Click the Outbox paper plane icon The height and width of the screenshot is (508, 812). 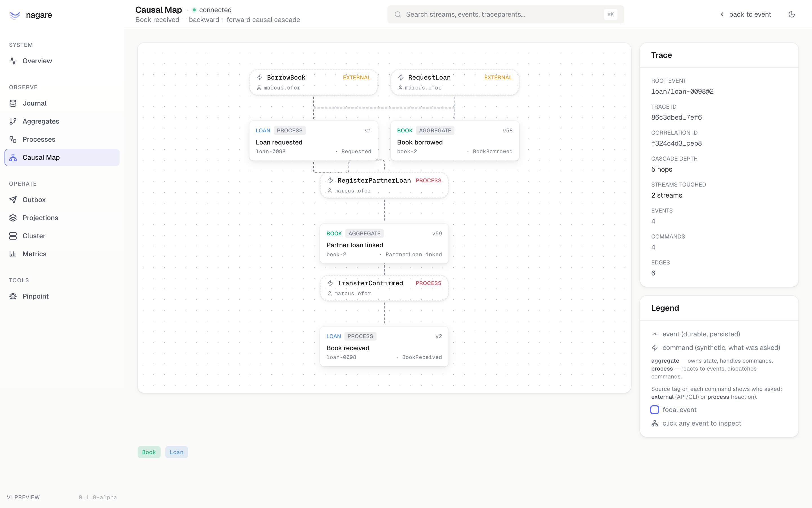point(13,200)
